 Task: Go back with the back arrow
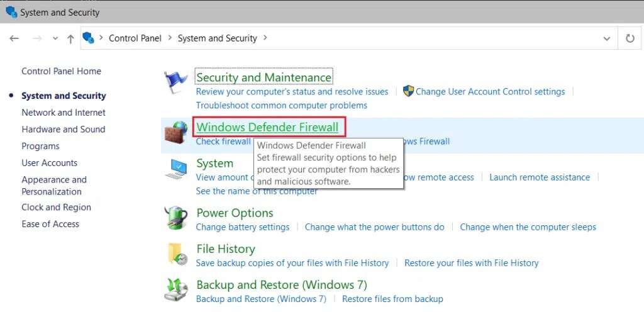(x=14, y=38)
